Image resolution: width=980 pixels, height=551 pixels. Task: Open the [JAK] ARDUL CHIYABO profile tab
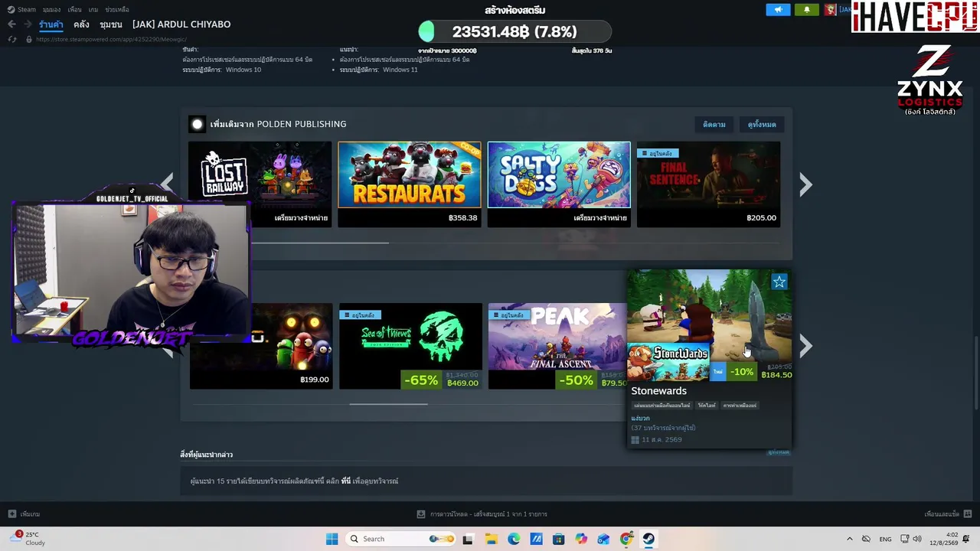181,24
